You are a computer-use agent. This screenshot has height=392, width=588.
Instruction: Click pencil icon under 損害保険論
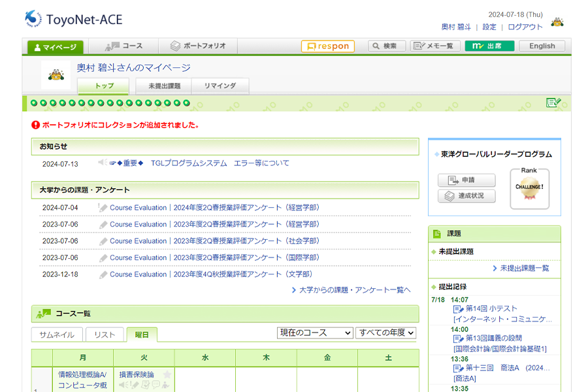135,385
